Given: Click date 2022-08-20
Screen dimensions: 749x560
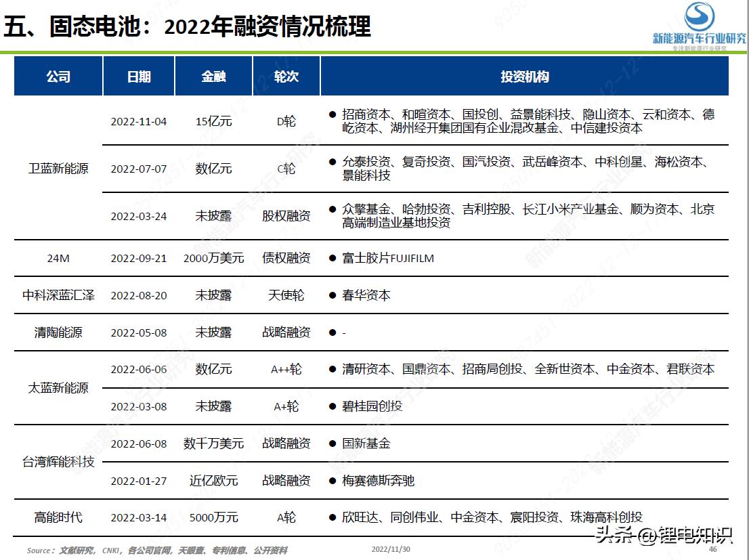Looking at the screenshot, I should (x=139, y=296).
